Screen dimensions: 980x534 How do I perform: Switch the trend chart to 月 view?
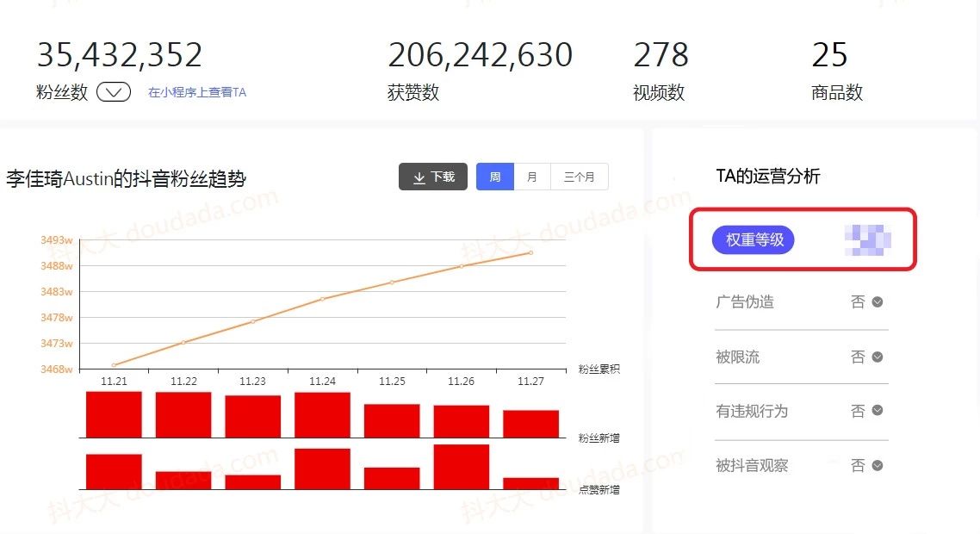(x=532, y=177)
